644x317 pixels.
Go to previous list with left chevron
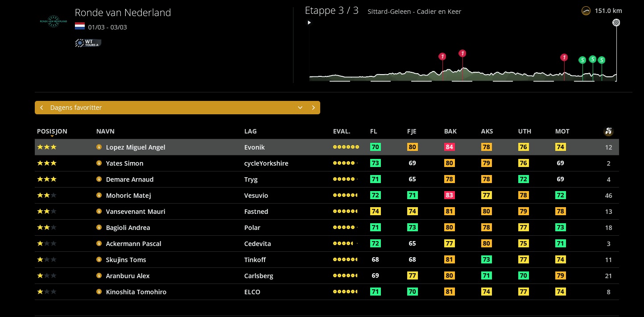[41, 108]
